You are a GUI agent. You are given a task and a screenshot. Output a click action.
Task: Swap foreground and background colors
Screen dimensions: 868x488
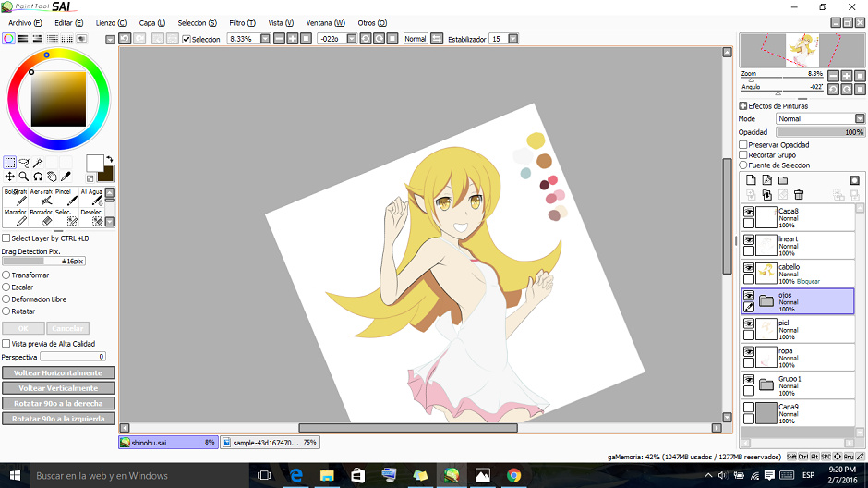pos(108,159)
